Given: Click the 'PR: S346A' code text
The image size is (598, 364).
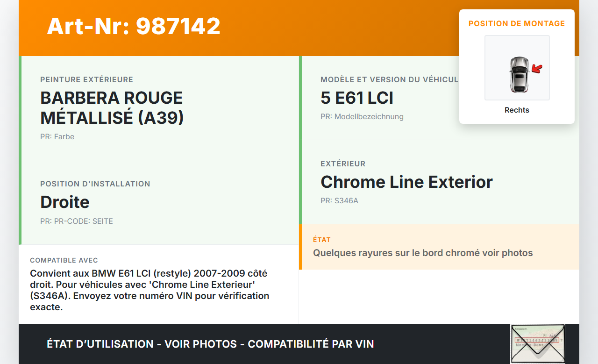Looking at the screenshot, I should [x=339, y=201].
